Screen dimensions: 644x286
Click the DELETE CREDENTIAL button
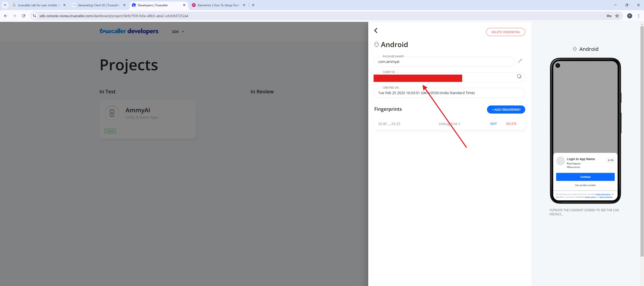tap(505, 32)
